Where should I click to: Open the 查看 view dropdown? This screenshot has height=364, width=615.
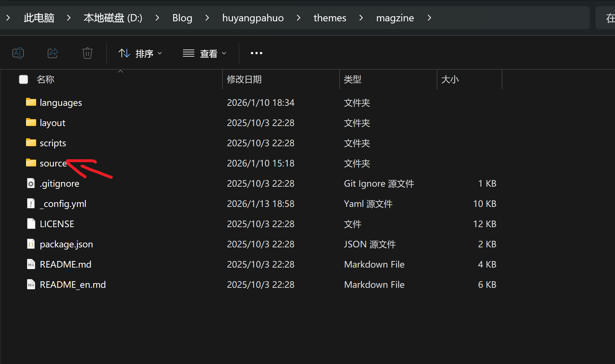pyautogui.click(x=205, y=53)
